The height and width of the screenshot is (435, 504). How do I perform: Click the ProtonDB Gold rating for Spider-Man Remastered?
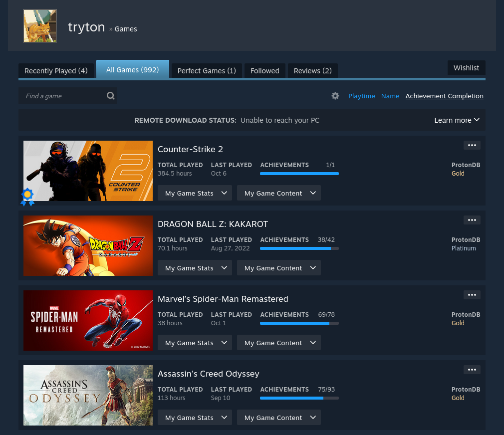pyautogui.click(x=458, y=323)
